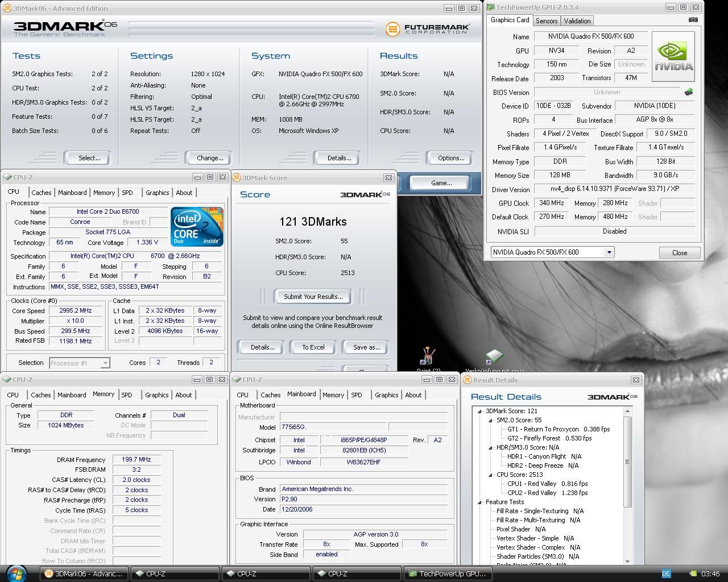Open the Graphics tab in the CPU-Z Mainboard window
This screenshot has width=728, height=582.
387,395
